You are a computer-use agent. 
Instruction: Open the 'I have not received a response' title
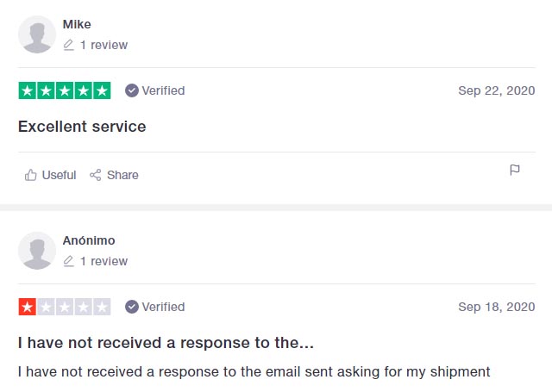(166, 343)
